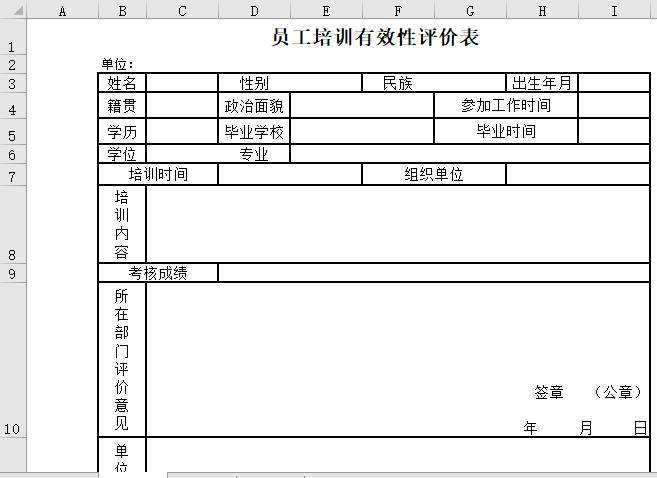Select the 民族 cell
Screen dimensions: 657x478
tap(397, 83)
